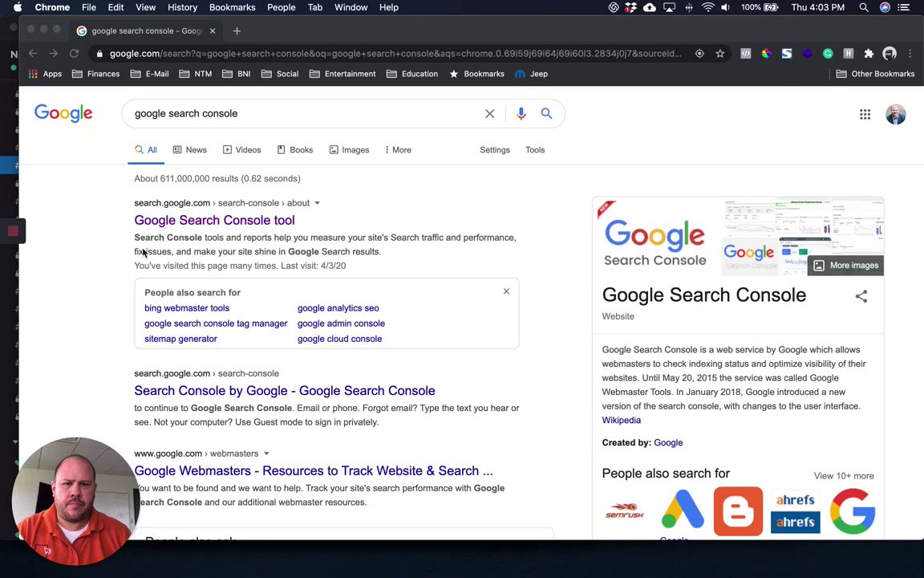924x578 pixels.
Task: Click View 10+ more
Action: [844, 476]
